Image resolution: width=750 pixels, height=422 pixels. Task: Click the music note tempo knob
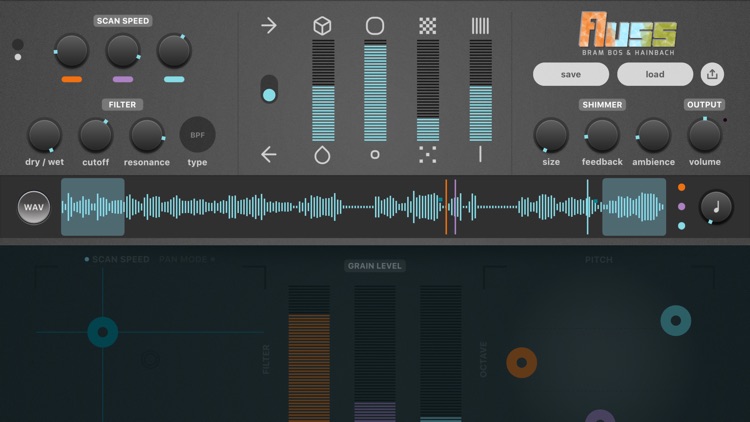(716, 207)
